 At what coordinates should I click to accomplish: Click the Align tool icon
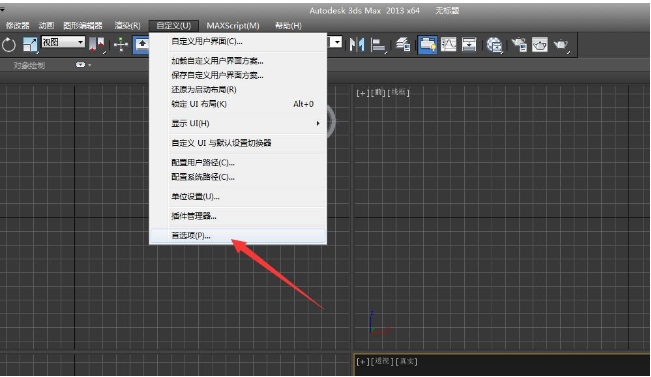(378, 44)
